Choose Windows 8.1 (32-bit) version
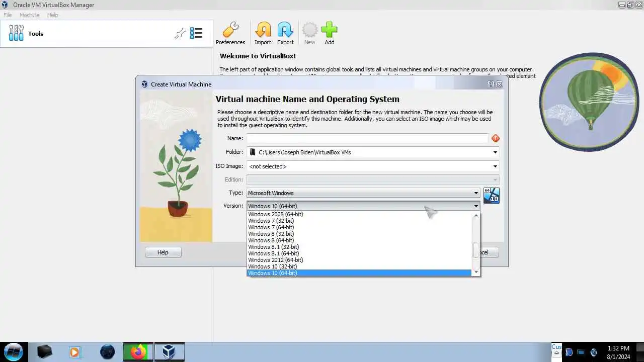 [359, 247]
